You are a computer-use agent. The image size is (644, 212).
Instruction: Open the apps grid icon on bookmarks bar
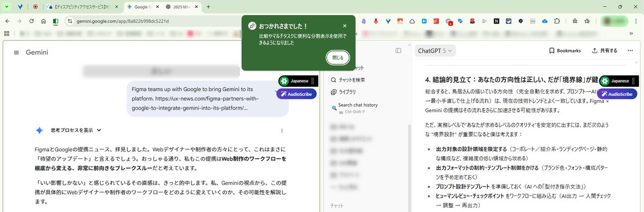pos(6,33)
